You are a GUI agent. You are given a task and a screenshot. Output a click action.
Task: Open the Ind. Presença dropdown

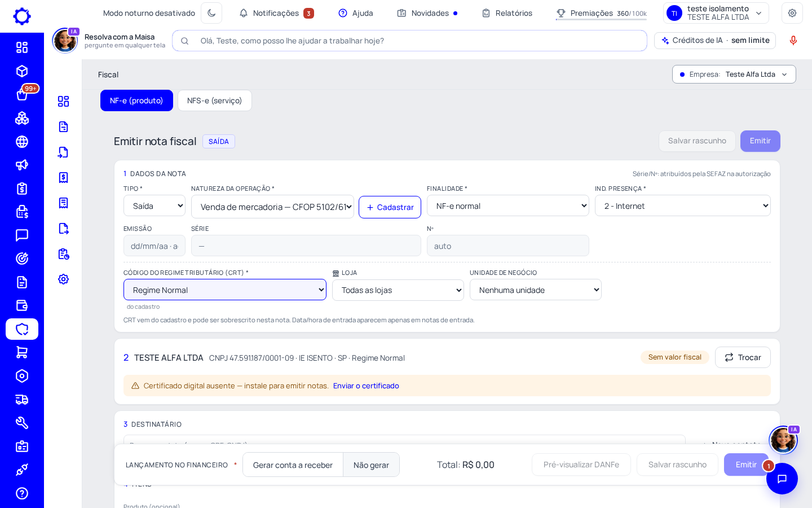coord(683,205)
